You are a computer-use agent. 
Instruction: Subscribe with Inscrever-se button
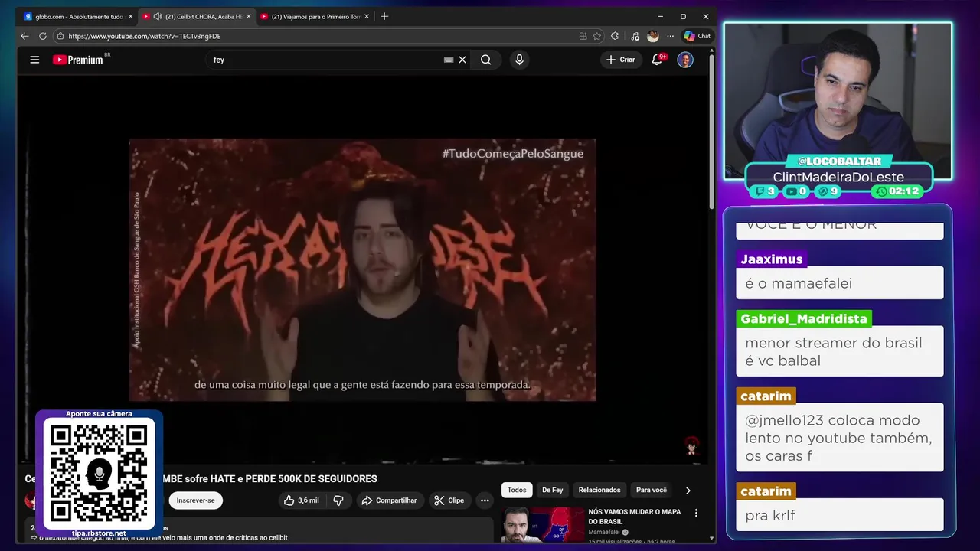pyautogui.click(x=195, y=500)
